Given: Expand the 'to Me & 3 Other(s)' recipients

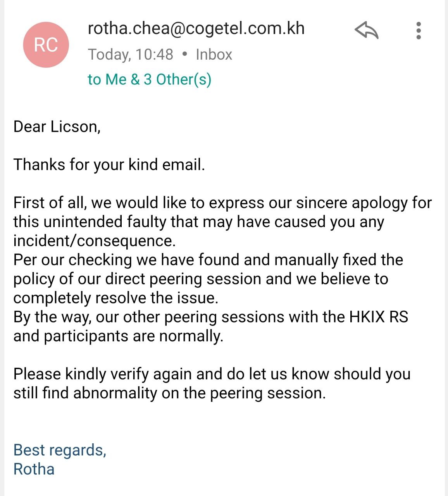Looking at the screenshot, I should pyautogui.click(x=150, y=79).
